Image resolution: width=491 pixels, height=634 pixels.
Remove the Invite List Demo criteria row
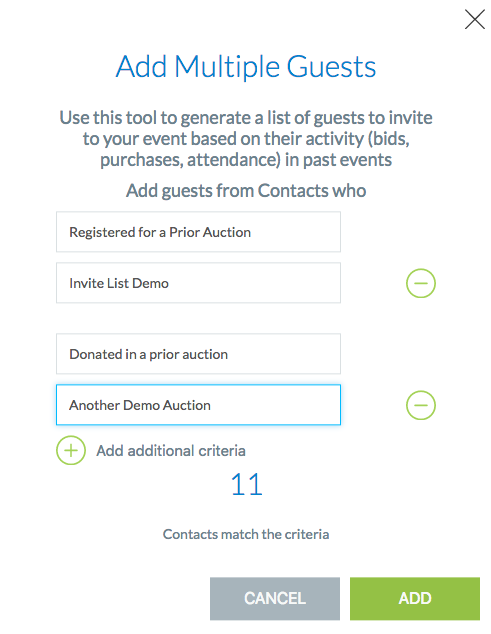coord(421,283)
